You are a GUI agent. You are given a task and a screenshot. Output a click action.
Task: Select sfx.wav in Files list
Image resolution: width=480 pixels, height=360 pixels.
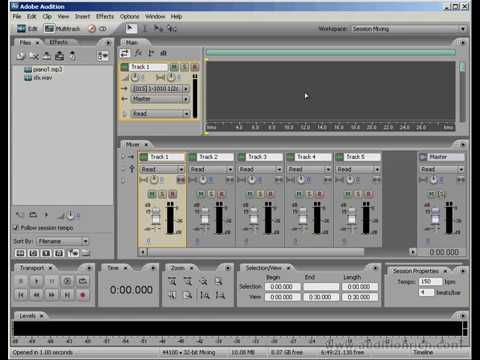pyautogui.click(x=38, y=78)
